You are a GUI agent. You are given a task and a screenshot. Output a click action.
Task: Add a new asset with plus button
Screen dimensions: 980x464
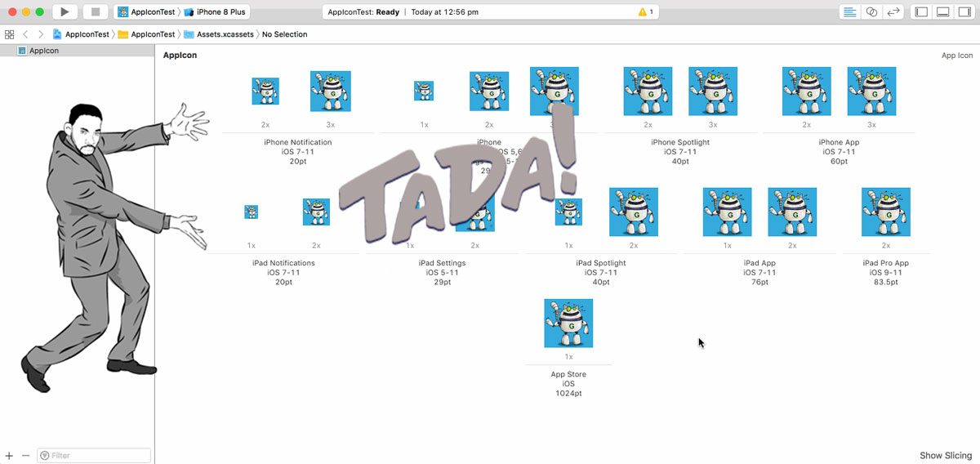pos(9,455)
